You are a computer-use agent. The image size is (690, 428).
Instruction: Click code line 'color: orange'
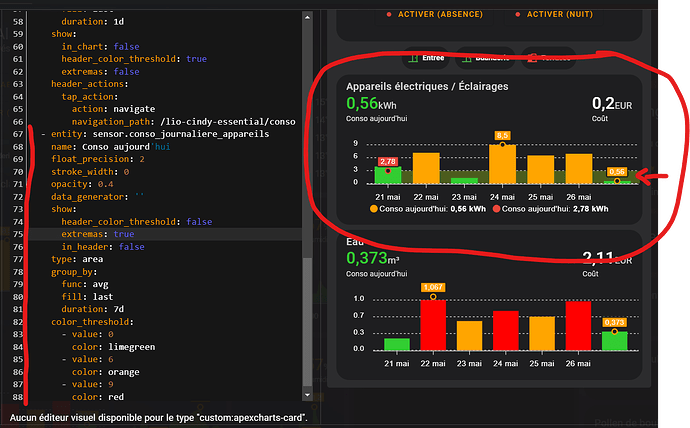pos(106,372)
